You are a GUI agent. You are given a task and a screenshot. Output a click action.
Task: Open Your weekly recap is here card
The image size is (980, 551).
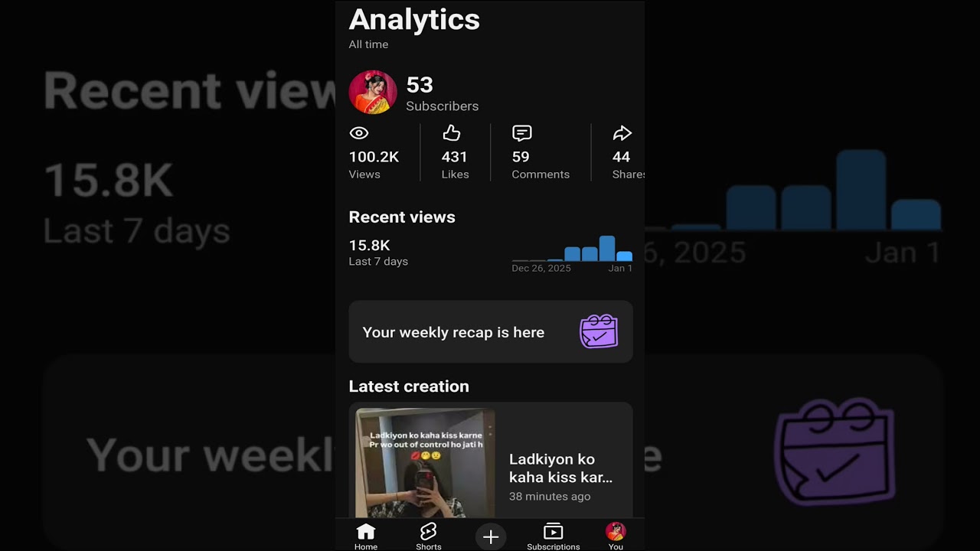click(491, 331)
